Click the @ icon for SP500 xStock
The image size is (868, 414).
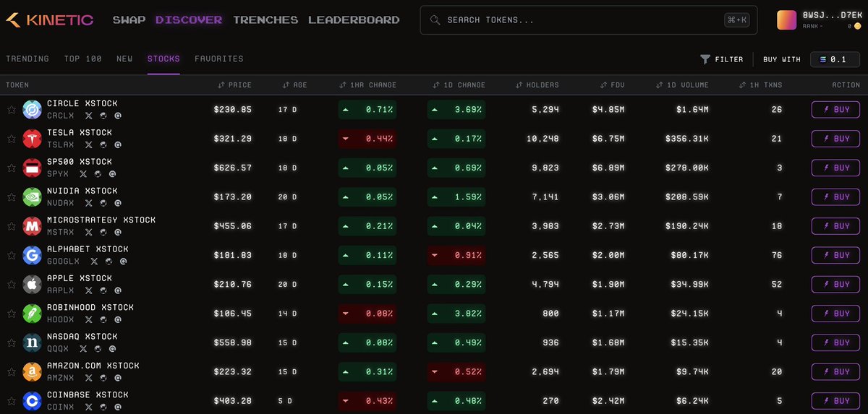[x=112, y=173]
